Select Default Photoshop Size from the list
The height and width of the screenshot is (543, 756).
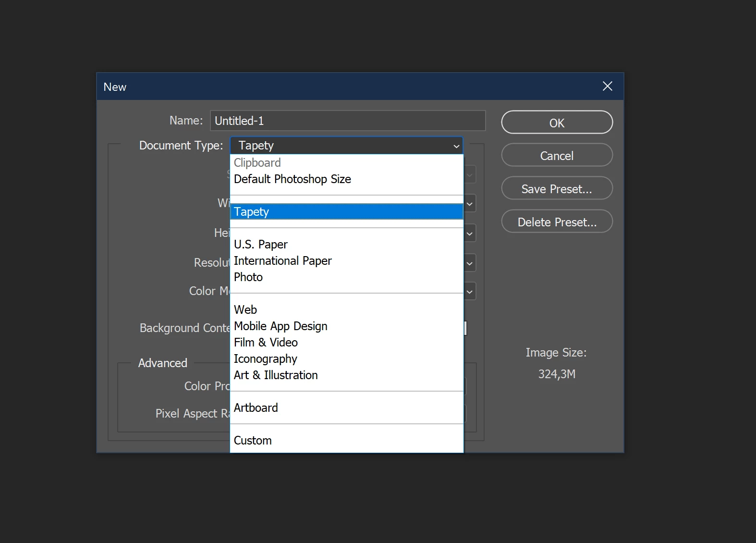347,179
